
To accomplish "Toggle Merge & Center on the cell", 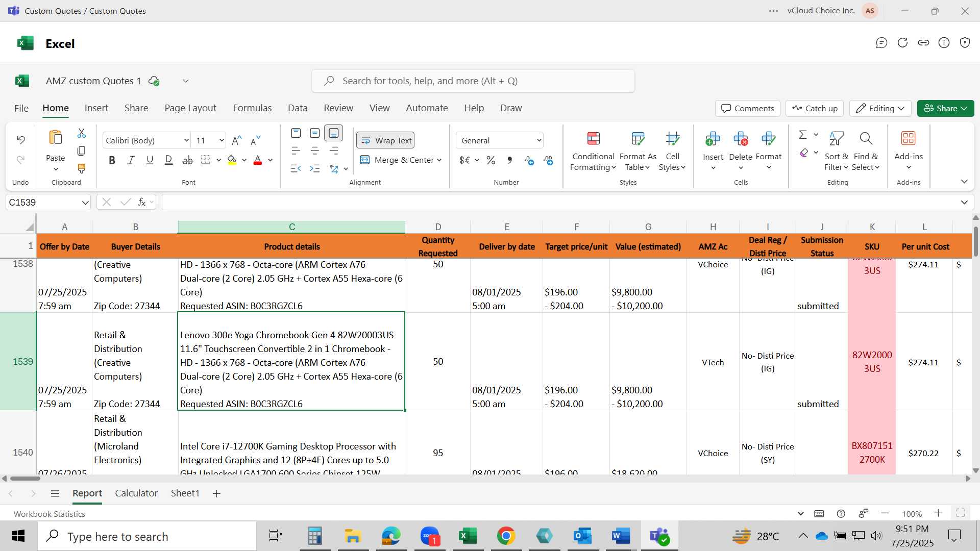I will coord(397,160).
